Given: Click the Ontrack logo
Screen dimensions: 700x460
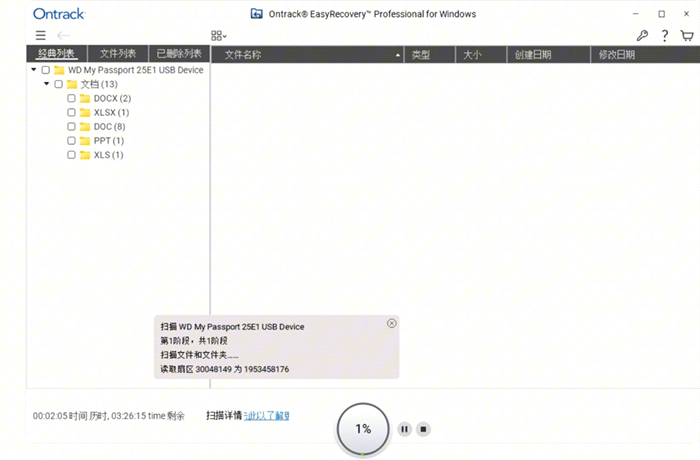Looking at the screenshot, I should [59, 14].
